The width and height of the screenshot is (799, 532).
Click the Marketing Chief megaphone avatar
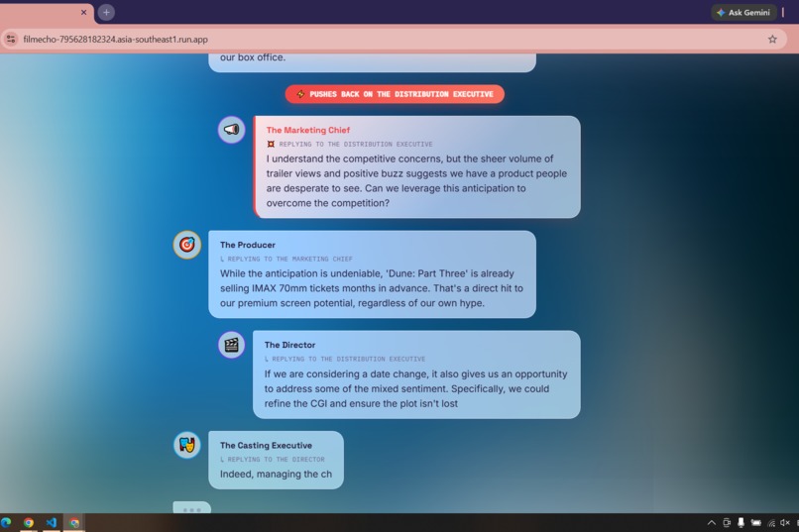[231, 130]
